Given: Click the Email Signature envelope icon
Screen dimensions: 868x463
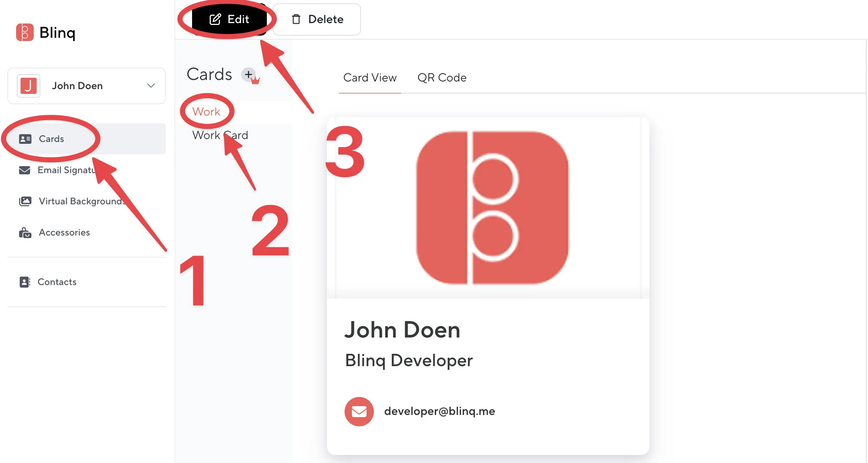Looking at the screenshot, I should click(25, 170).
